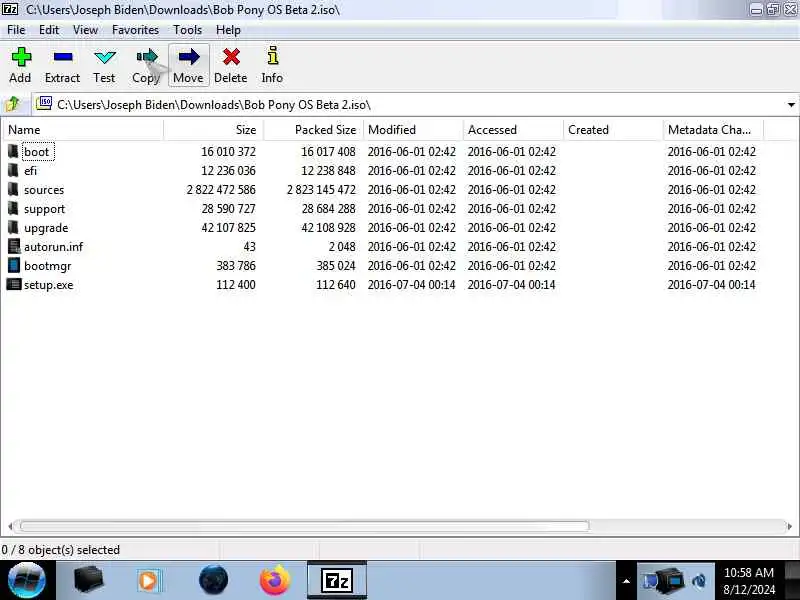
Task: Select the upgrade folder icon
Action: [x=13, y=227]
